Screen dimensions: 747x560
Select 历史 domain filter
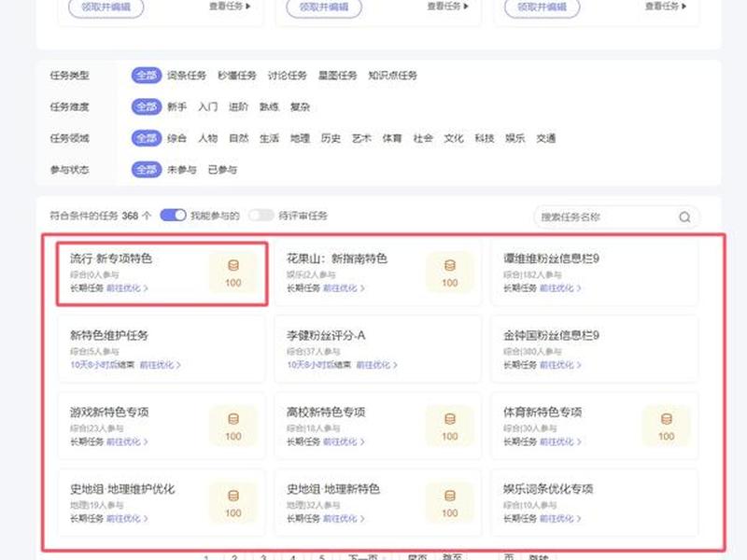tap(331, 138)
